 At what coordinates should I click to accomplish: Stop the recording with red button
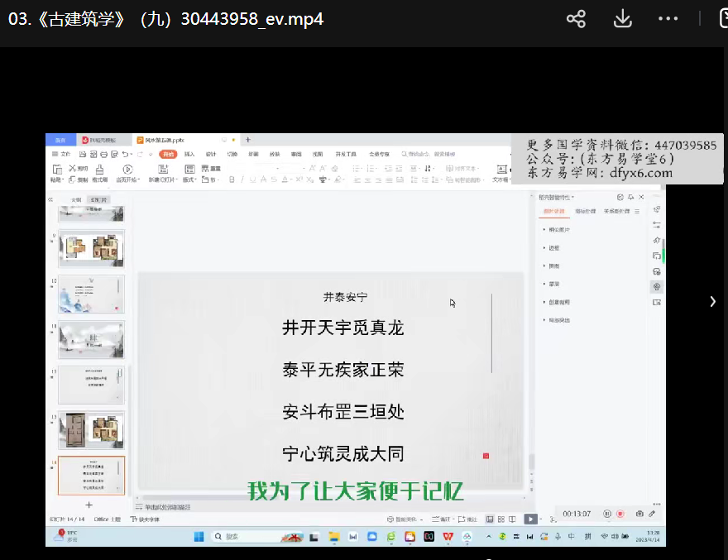click(620, 514)
